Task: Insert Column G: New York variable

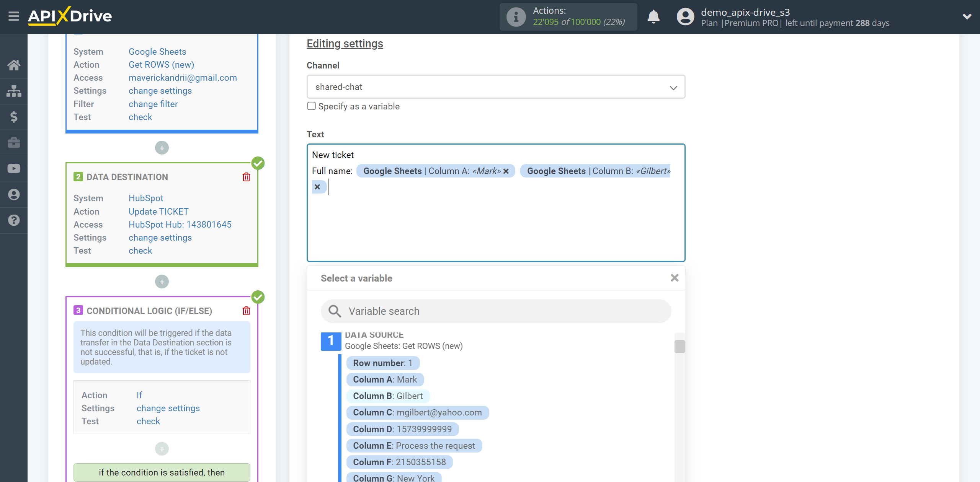Action: [x=394, y=477]
